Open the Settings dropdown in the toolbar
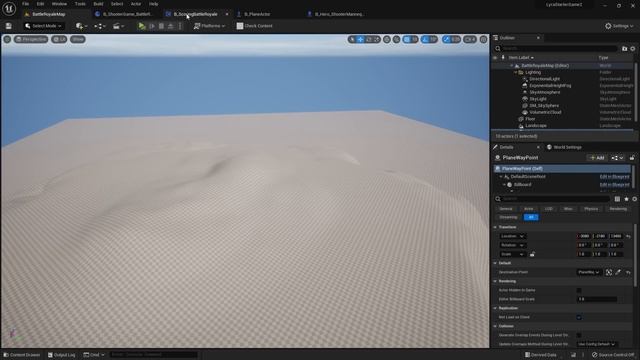The height and width of the screenshot is (360, 640). click(x=619, y=26)
